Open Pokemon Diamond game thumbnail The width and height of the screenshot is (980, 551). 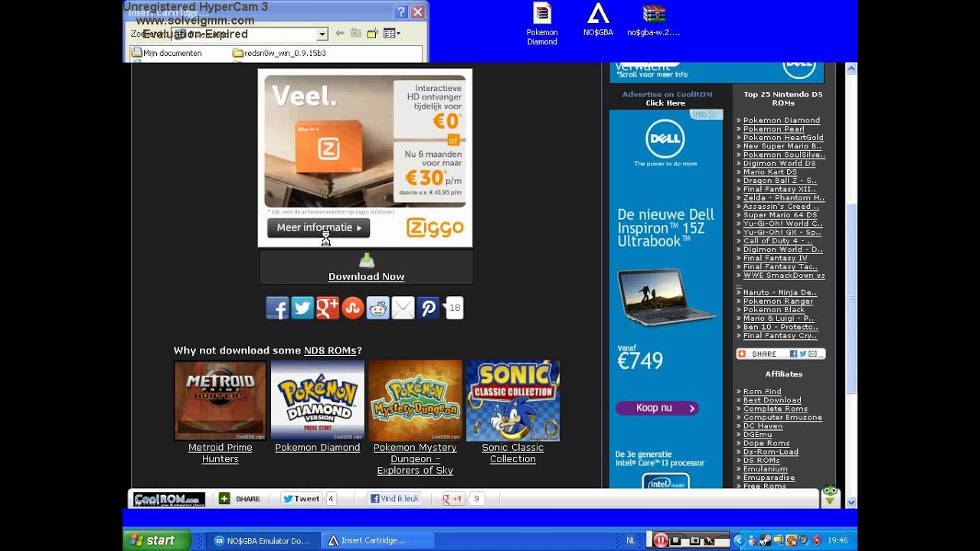(x=318, y=400)
